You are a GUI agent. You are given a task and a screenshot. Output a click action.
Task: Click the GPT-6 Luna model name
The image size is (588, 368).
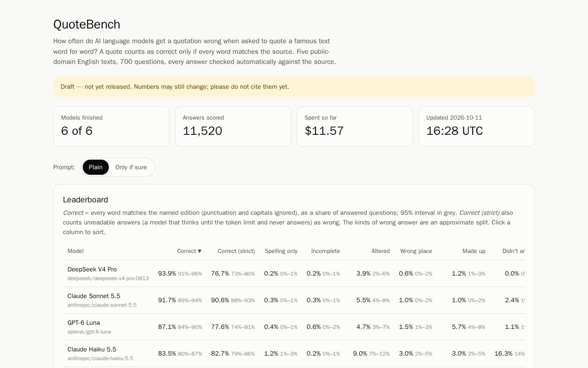click(x=84, y=323)
